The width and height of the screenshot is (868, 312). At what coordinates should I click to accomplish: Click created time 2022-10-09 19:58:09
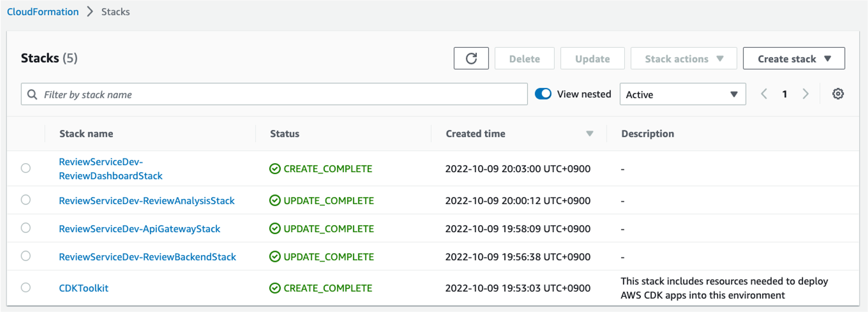[x=518, y=229]
